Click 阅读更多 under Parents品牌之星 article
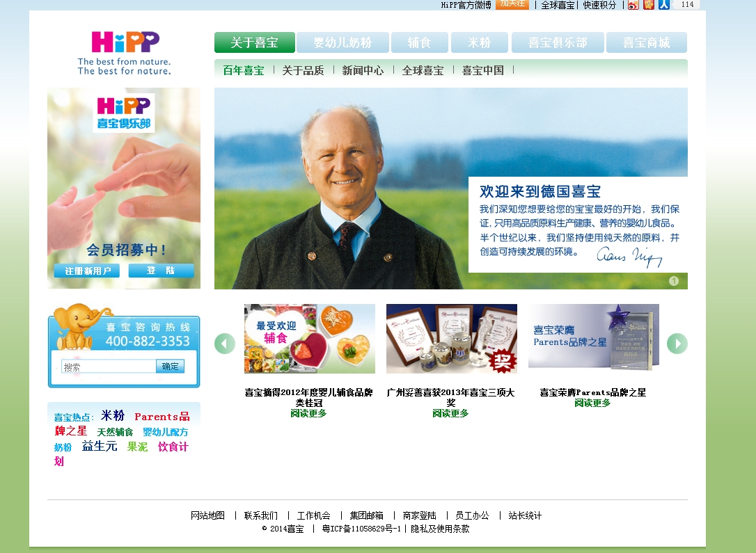The height and width of the screenshot is (553, 756). click(592, 403)
